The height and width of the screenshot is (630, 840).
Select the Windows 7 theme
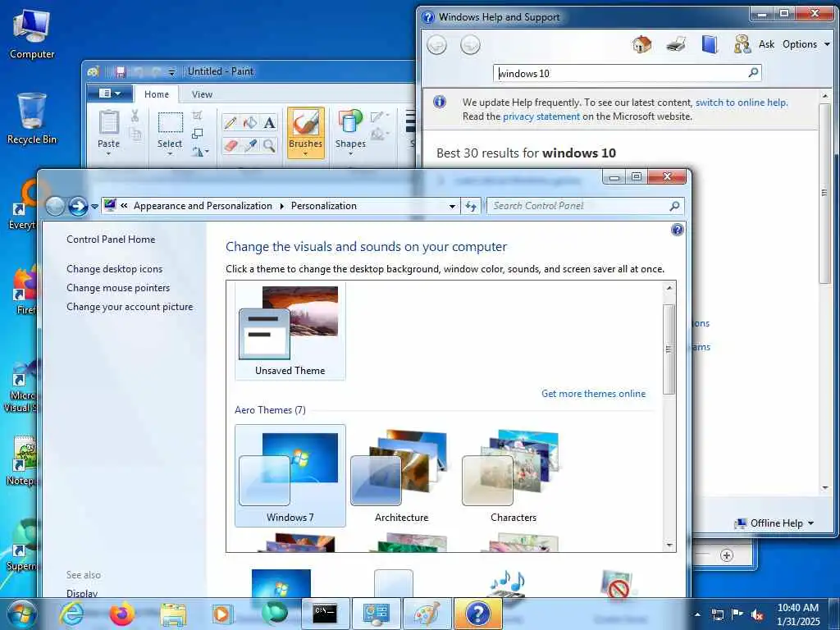(290, 476)
